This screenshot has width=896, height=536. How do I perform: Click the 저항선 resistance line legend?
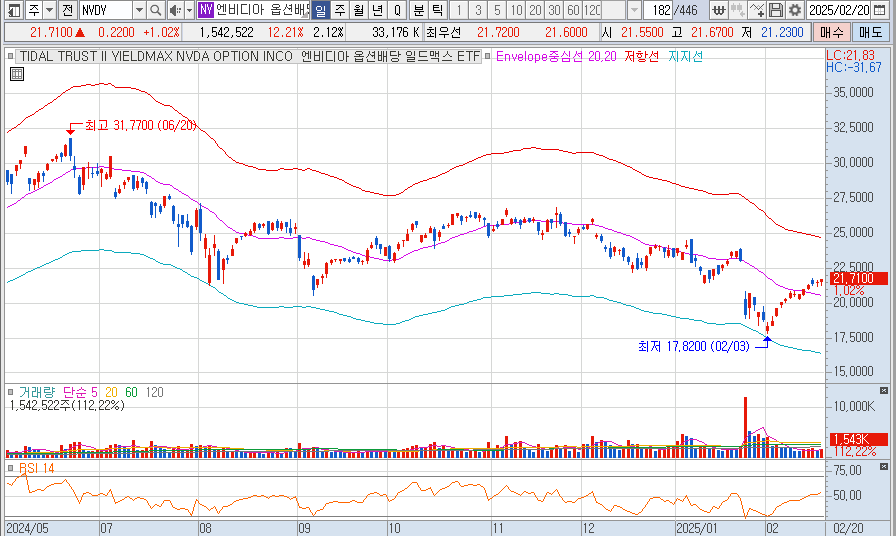[x=641, y=57]
